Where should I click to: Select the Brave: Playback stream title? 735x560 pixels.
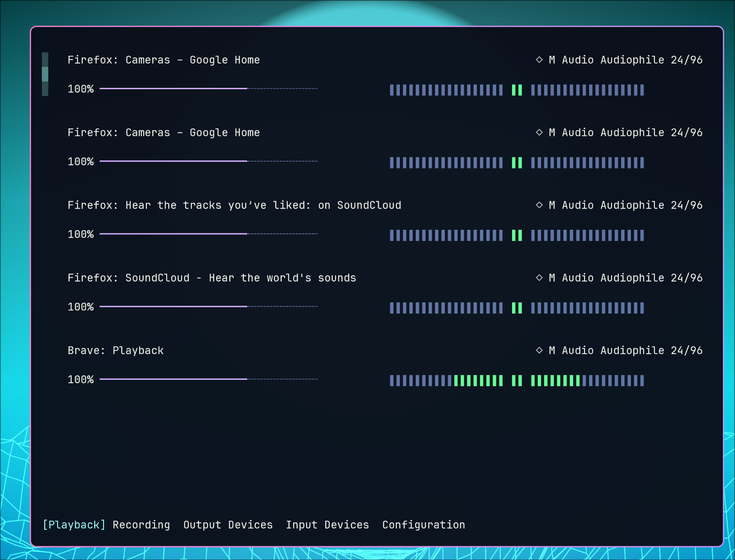click(115, 351)
